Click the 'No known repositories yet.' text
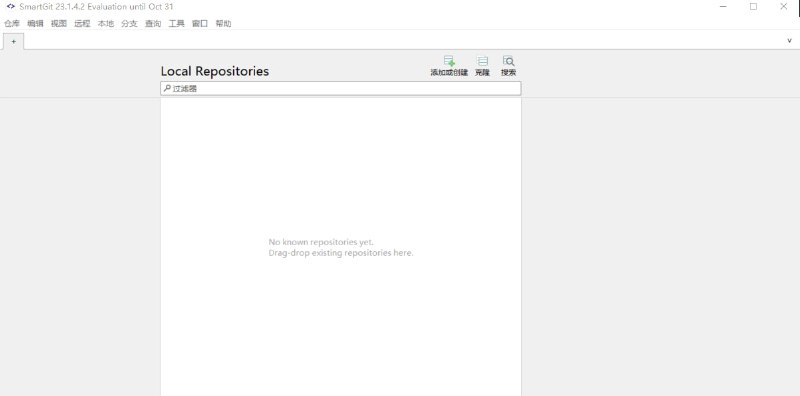Image resolution: width=800 pixels, height=396 pixels. point(321,242)
